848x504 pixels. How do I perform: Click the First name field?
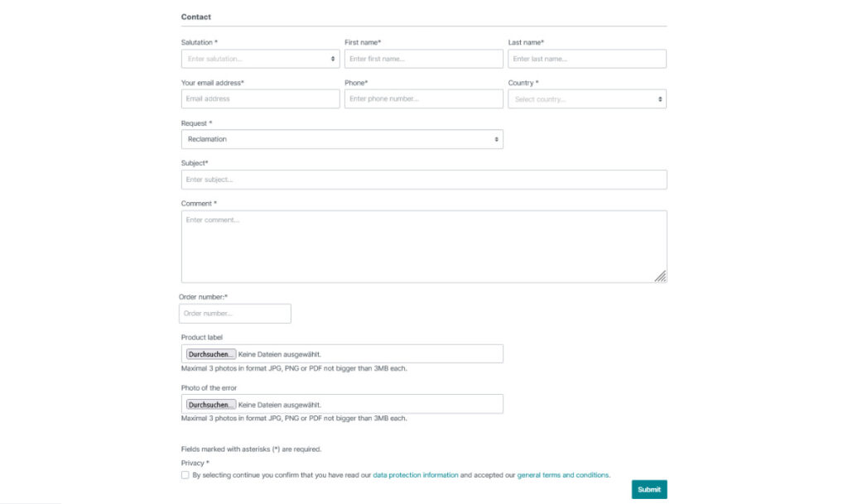click(423, 59)
